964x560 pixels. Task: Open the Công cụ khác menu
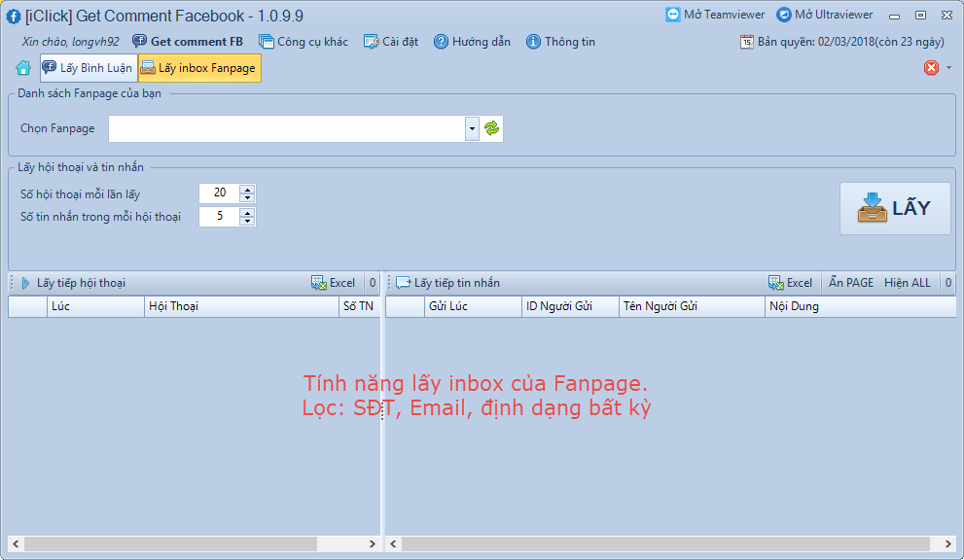pos(303,41)
